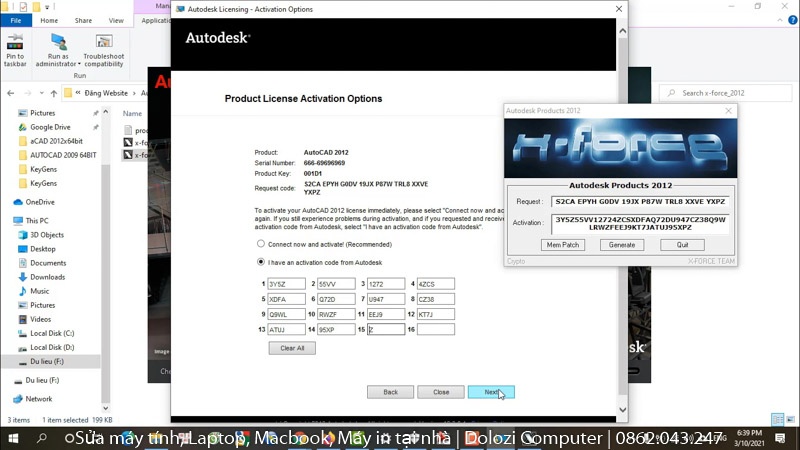Switch to the View ribbon tab
This screenshot has height=450, width=800.
pos(116,20)
